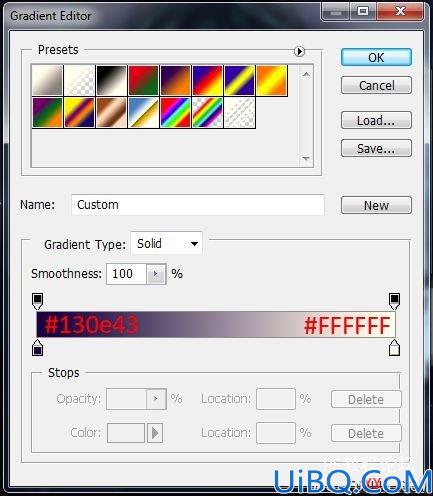Click the OK button
Screen dimensions: 433x496
pos(376,57)
